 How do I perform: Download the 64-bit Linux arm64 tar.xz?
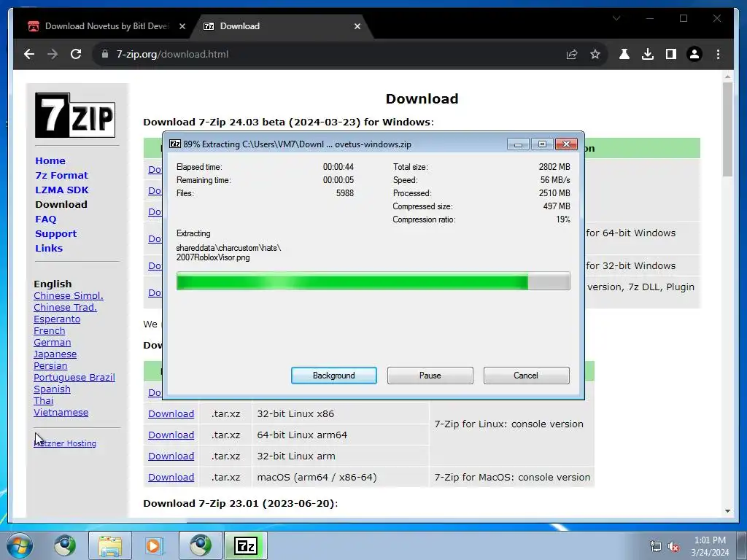click(x=171, y=435)
